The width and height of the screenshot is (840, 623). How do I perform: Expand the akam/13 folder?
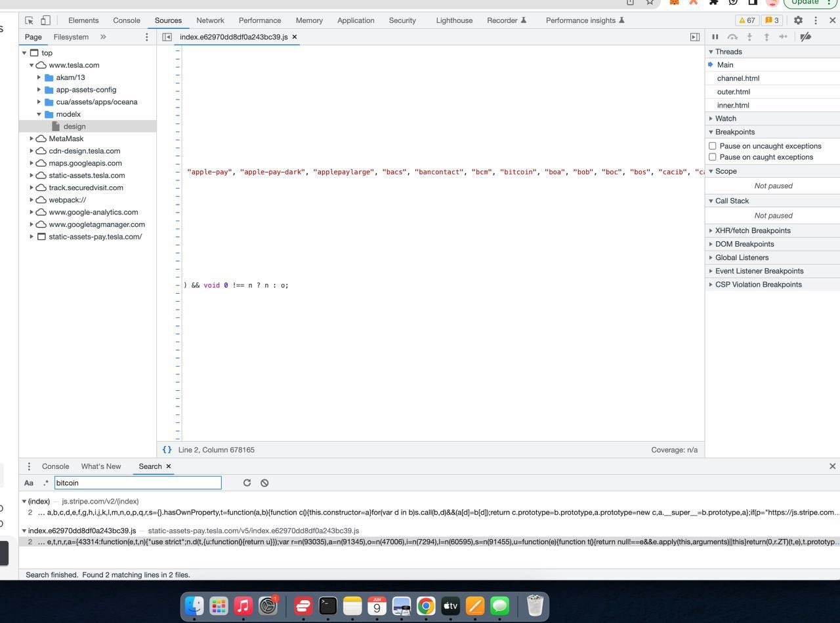39,77
